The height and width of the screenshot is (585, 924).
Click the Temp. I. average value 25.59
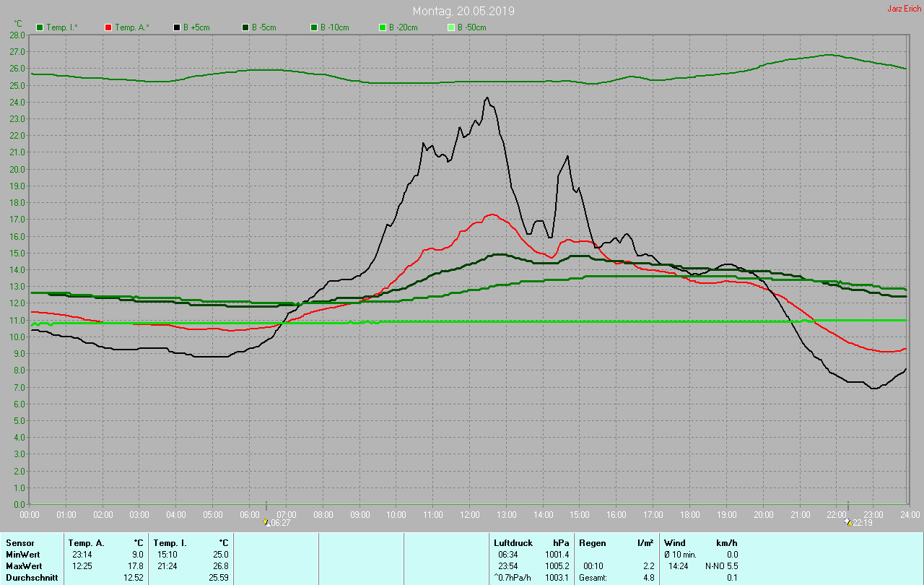220,577
